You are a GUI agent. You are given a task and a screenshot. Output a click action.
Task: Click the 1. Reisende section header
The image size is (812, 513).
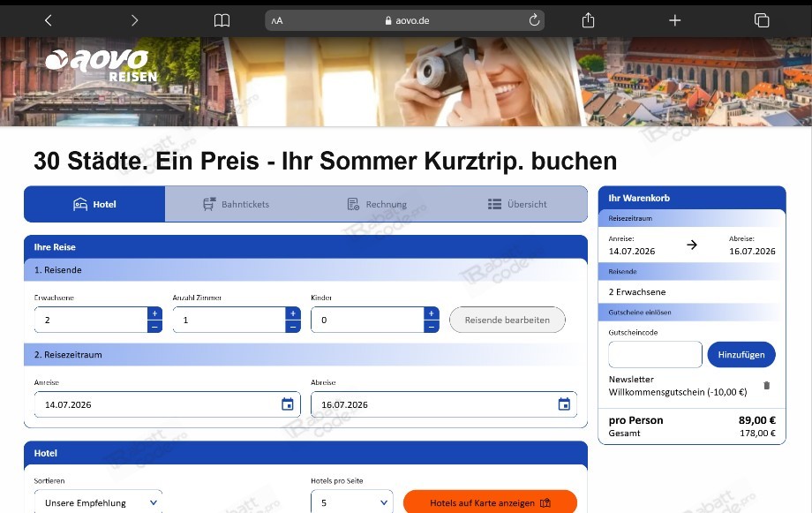[x=305, y=270]
